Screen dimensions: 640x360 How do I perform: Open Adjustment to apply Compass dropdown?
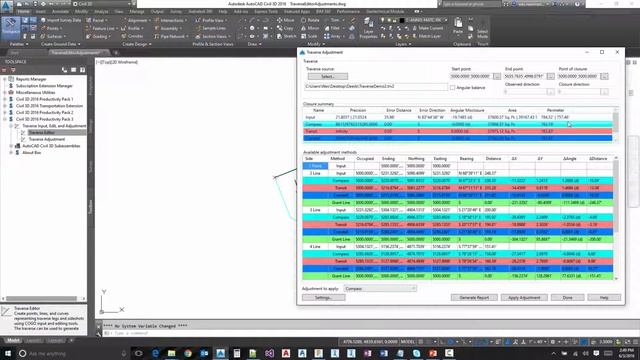pos(380,289)
